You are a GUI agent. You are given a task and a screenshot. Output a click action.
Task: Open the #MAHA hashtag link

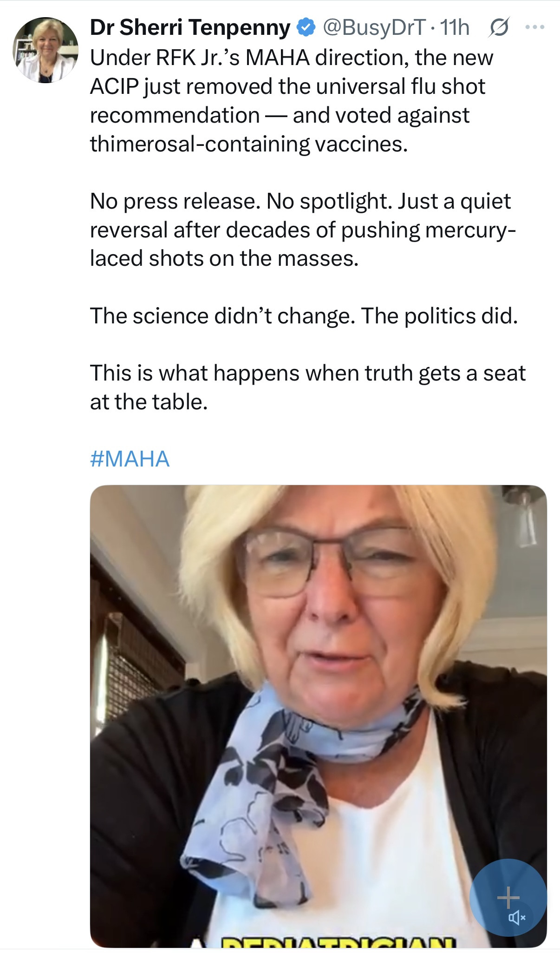pos(130,459)
